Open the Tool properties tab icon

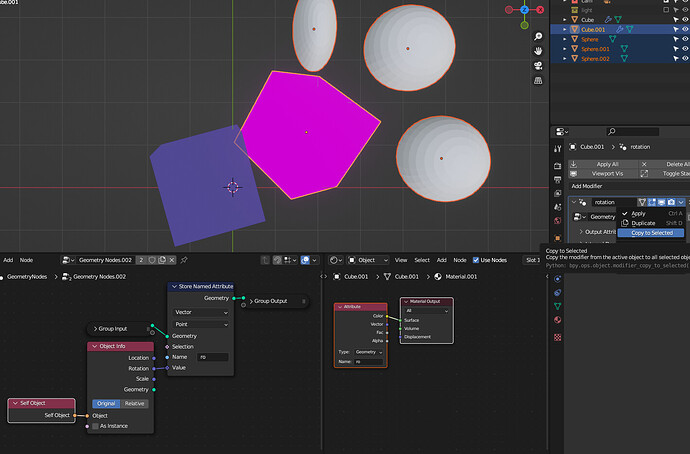[558, 149]
